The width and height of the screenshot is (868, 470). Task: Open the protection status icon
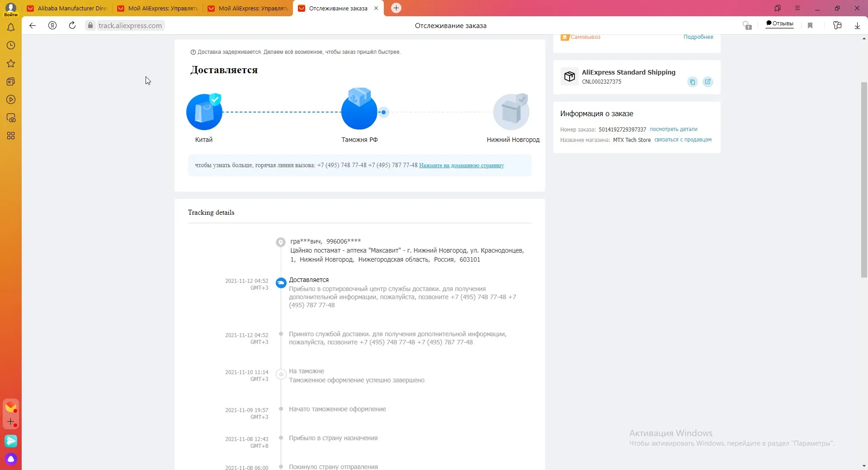point(747,26)
